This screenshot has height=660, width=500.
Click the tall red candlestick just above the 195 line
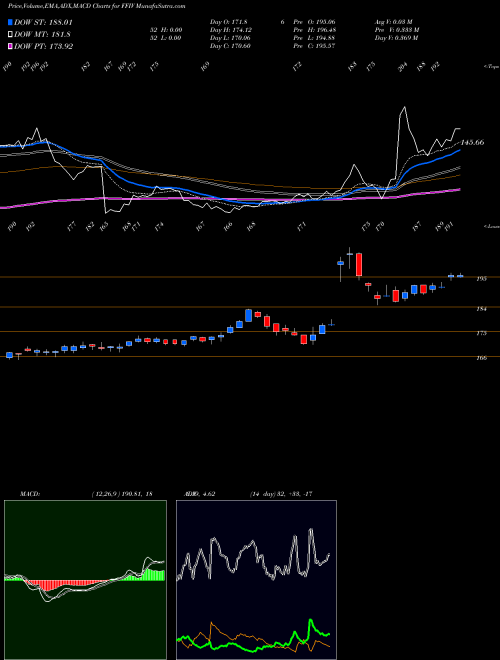click(359, 265)
